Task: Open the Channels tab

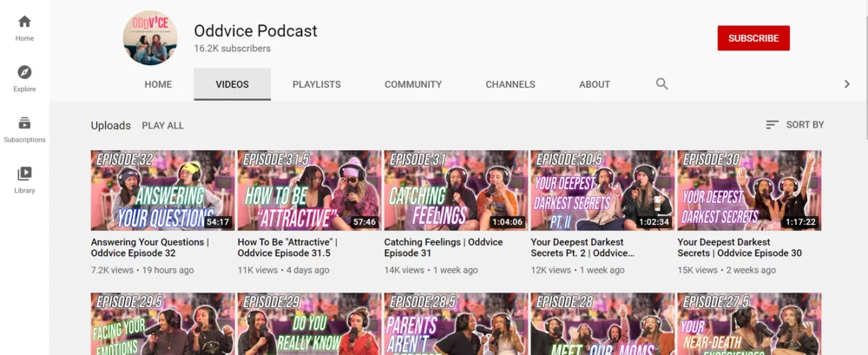Action: click(x=510, y=85)
